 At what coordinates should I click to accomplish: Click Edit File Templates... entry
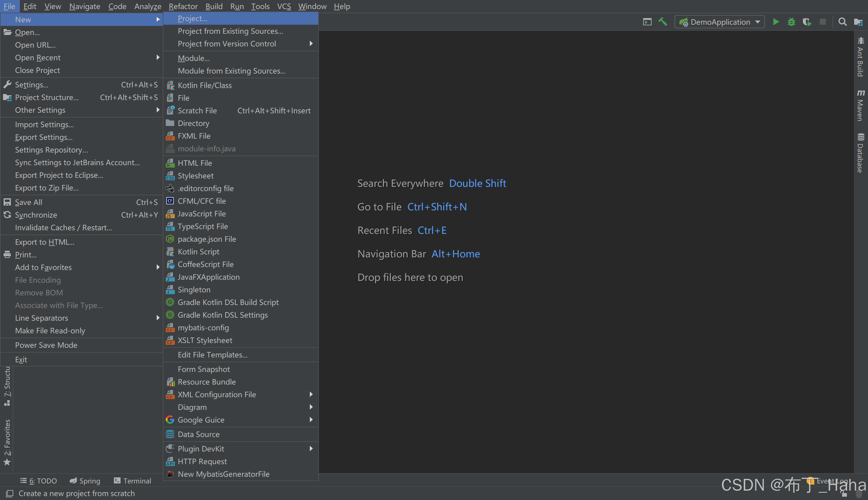point(212,354)
